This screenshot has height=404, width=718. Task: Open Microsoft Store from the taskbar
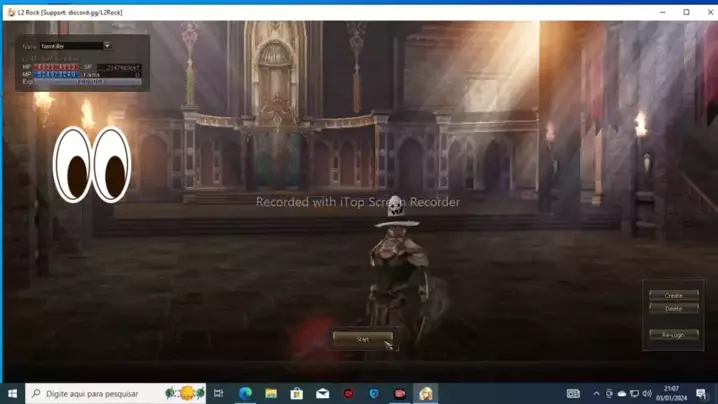(297, 394)
